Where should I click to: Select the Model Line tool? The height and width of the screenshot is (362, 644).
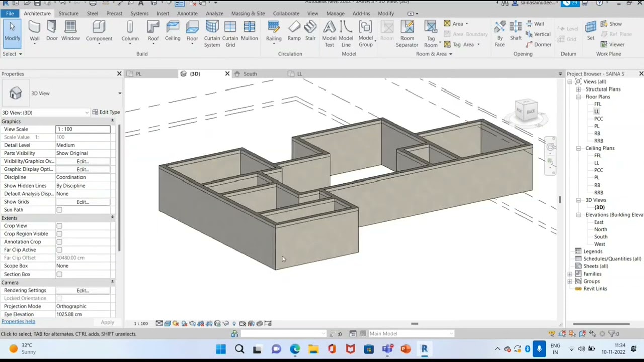tap(346, 34)
